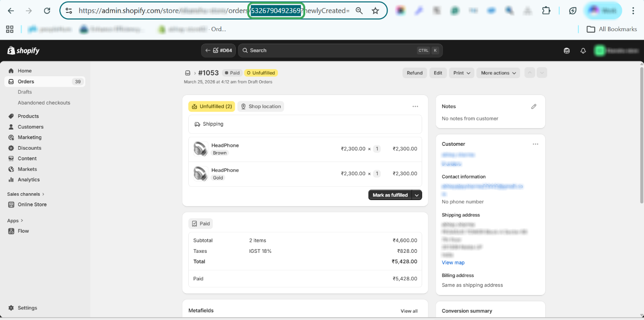644x320 pixels.
Task: Open Analytics in the sidebar
Action: tap(29, 179)
